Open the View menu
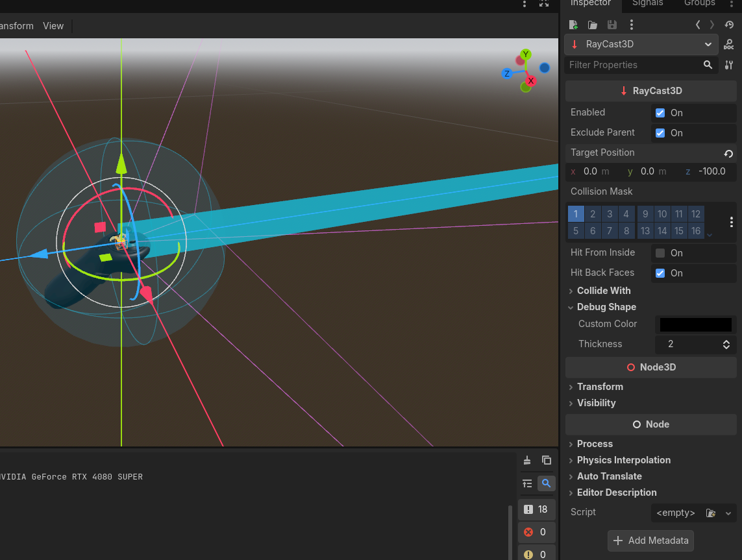 pos(53,26)
